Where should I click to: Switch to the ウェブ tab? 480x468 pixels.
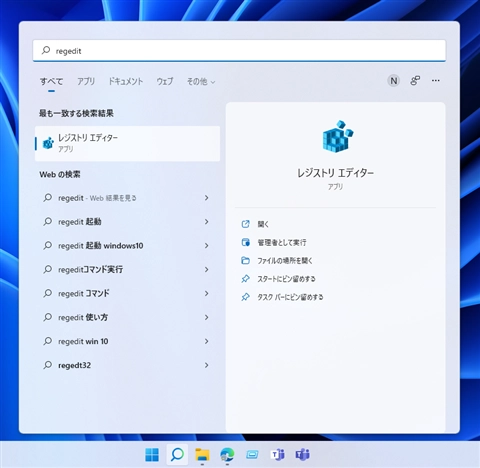click(x=165, y=81)
